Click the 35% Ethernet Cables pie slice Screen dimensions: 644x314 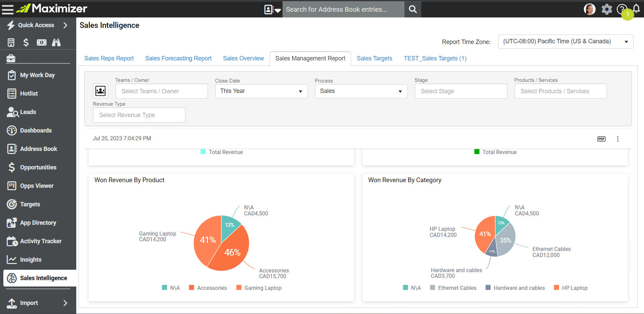click(x=505, y=240)
